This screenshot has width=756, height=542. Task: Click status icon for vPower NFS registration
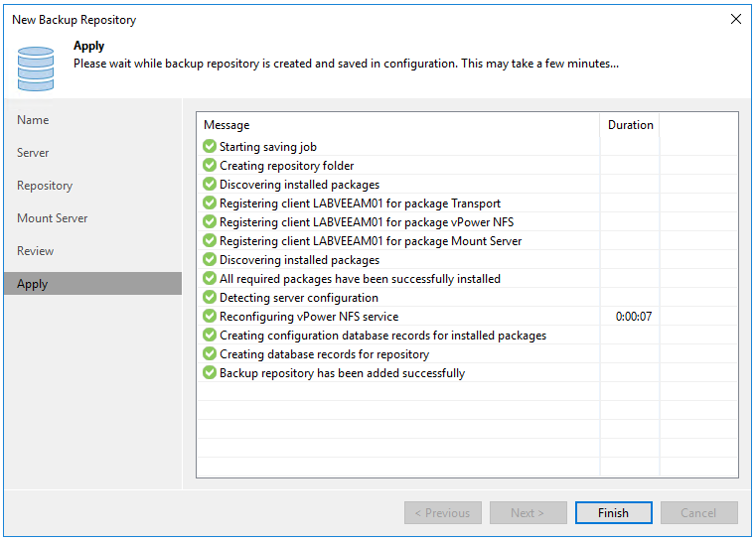pyautogui.click(x=210, y=222)
